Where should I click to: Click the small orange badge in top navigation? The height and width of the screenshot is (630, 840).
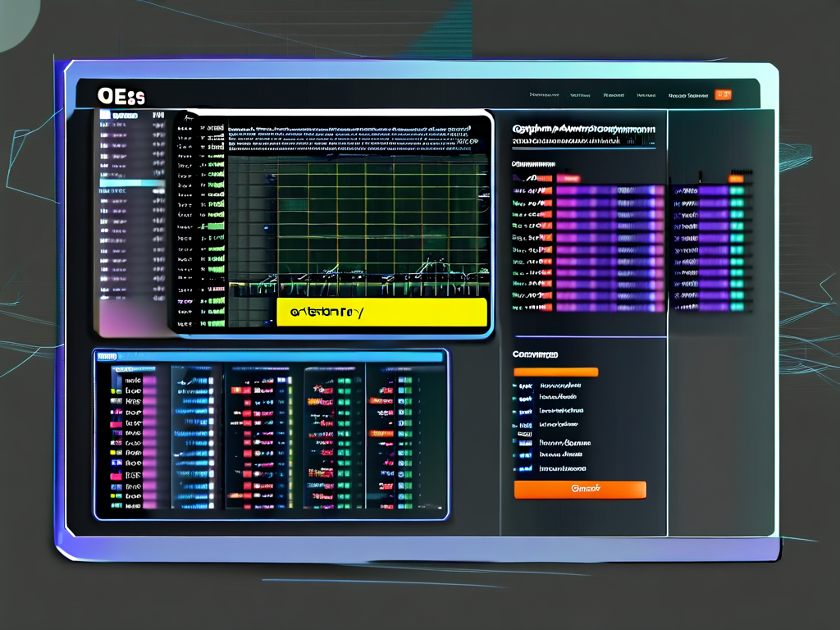click(723, 95)
